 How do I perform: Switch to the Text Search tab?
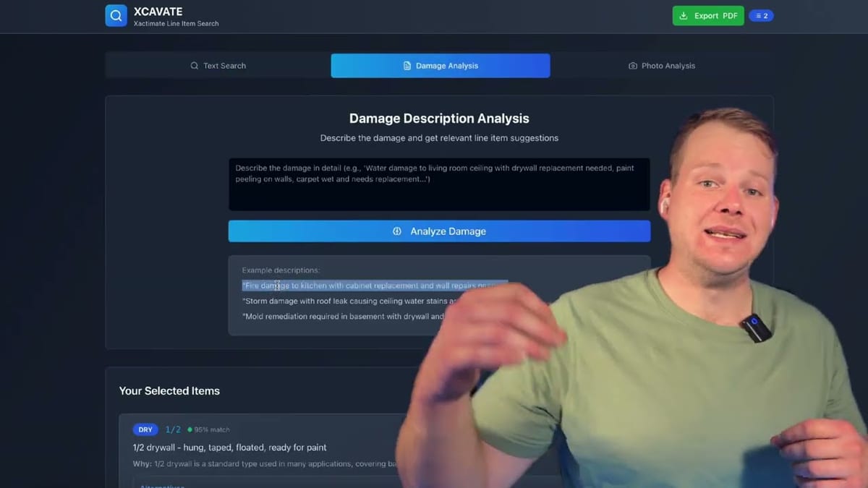(x=218, y=66)
